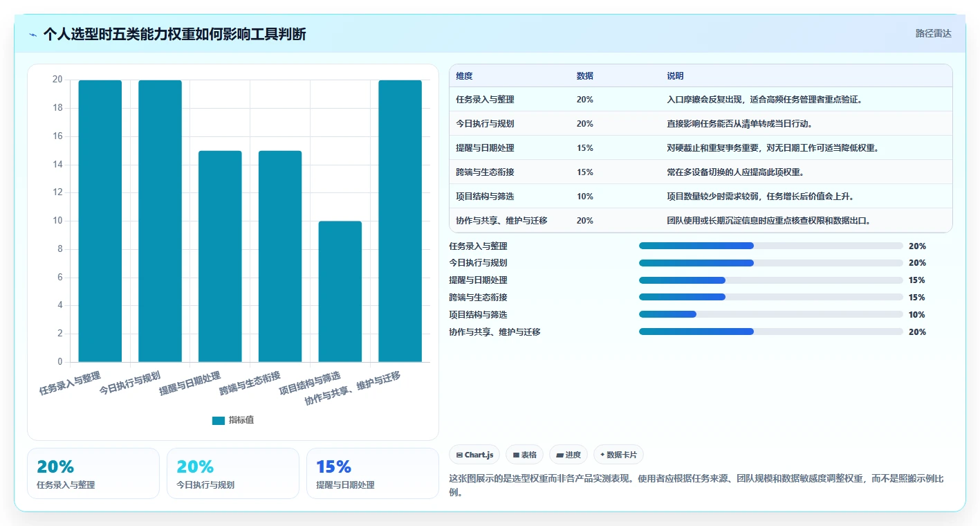980x526 pixels.
Task: Click the y-axis label 10
Action: pos(57,221)
